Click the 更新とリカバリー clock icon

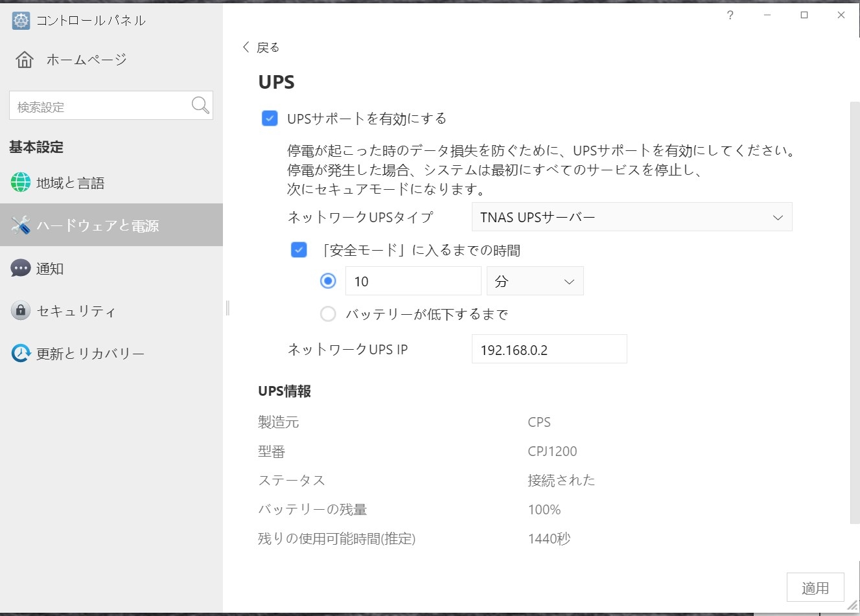click(x=21, y=353)
